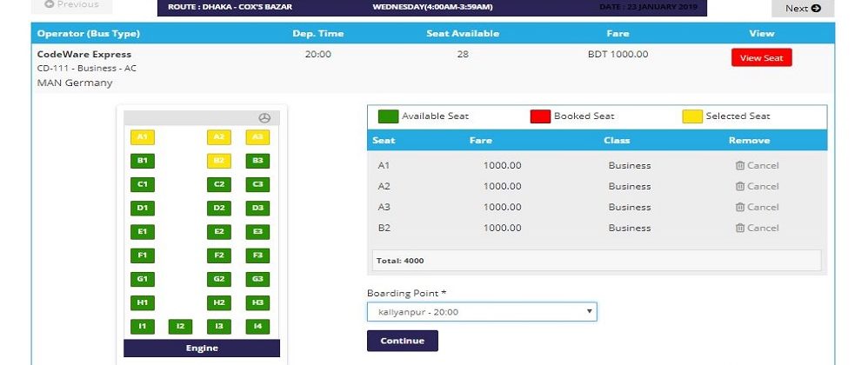
Task: Select available seat E1
Action: pos(143,232)
